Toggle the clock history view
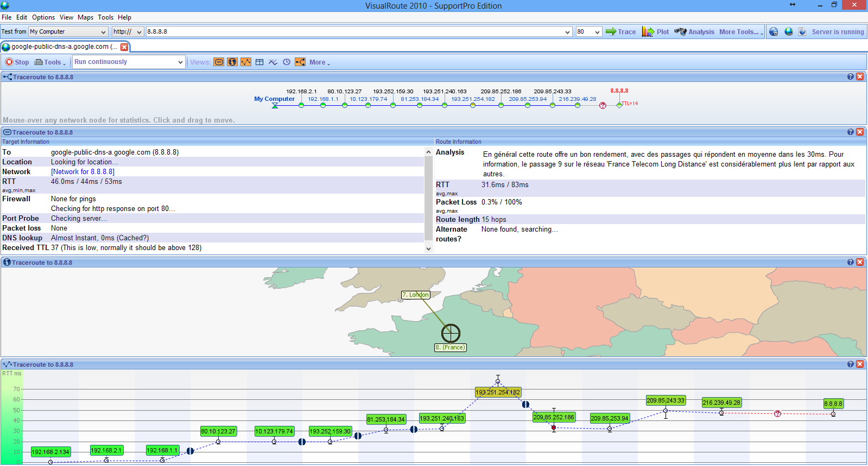This screenshot has width=868, height=466. [x=287, y=62]
